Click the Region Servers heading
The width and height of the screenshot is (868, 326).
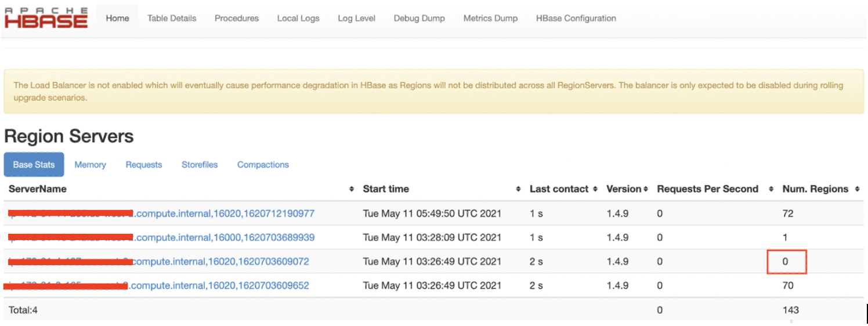point(69,136)
